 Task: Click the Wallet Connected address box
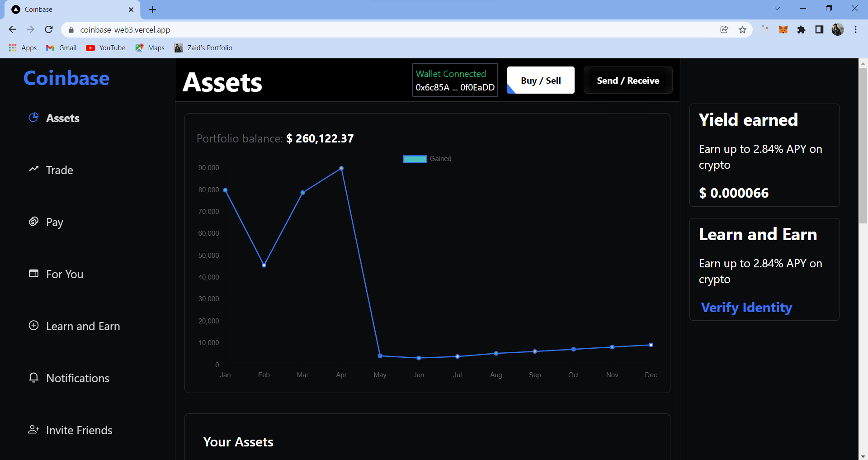455,80
